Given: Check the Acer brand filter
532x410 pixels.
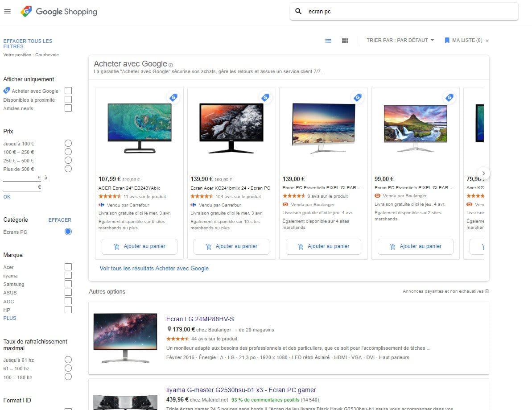Looking at the screenshot, I should pyautogui.click(x=68, y=267).
